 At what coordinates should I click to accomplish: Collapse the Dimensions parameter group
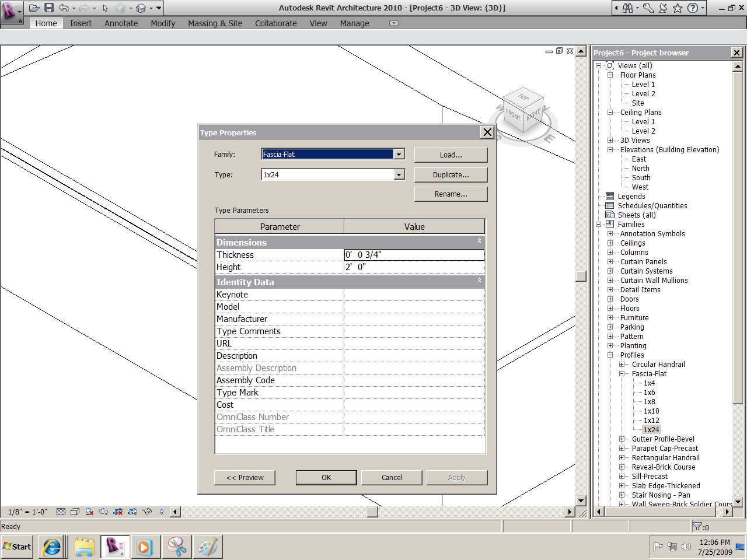click(479, 241)
